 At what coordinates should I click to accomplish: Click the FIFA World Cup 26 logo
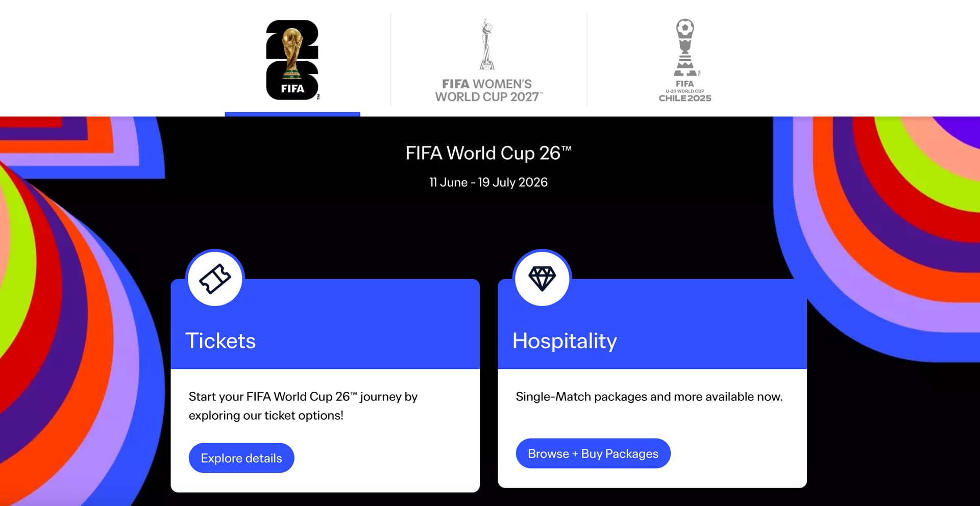(292, 60)
